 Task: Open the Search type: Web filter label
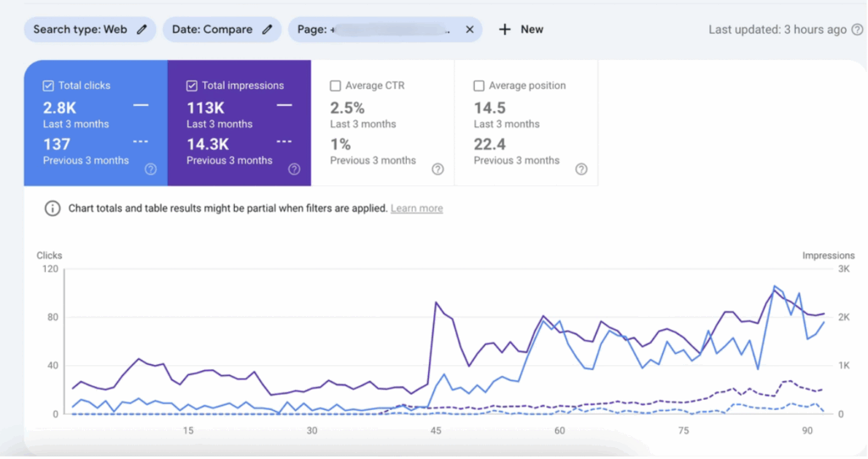pos(80,30)
